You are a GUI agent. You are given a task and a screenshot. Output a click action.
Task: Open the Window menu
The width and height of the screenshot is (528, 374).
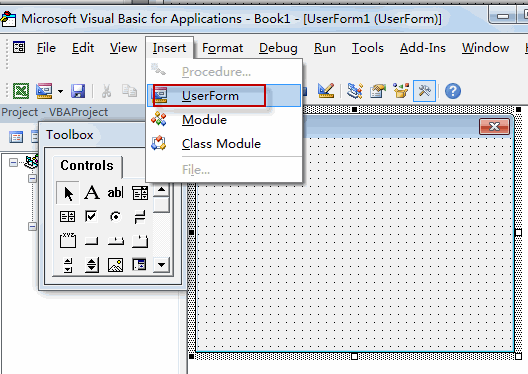(485, 48)
